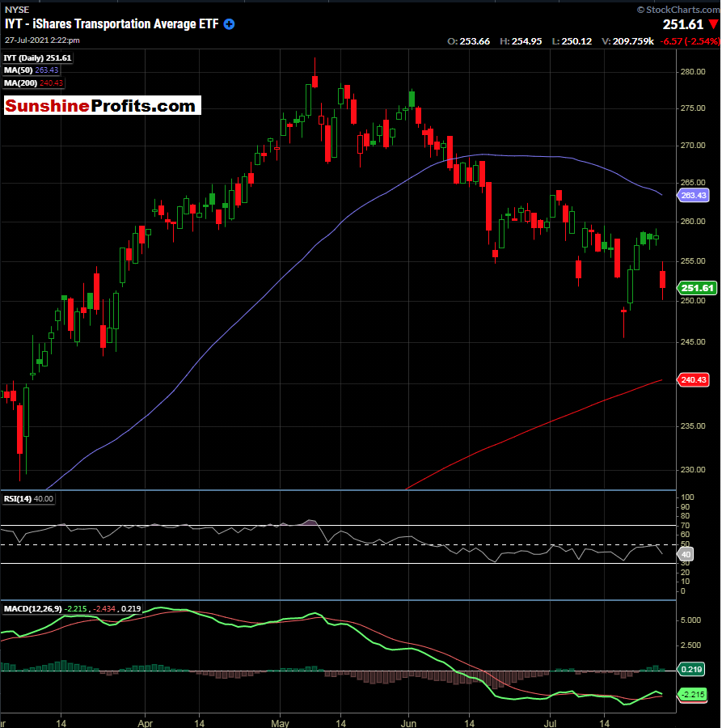
Task: Click the Apr label on date axis
Action: tap(146, 723)
